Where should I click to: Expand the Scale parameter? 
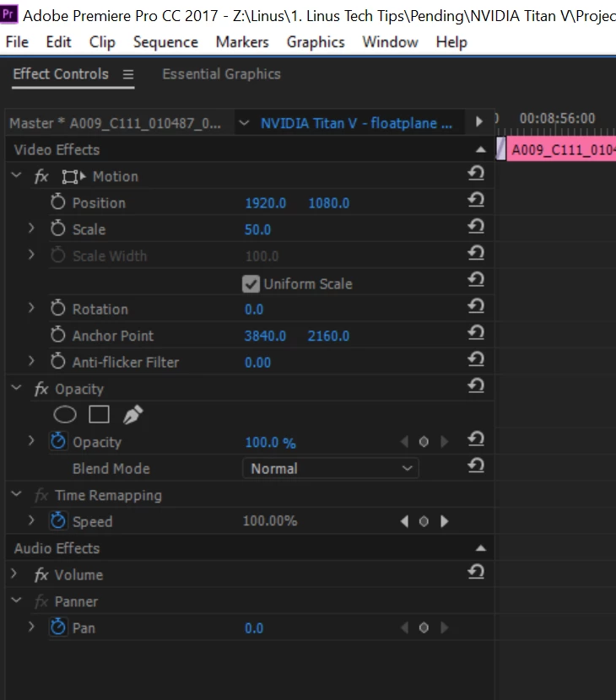coord(31,228)
